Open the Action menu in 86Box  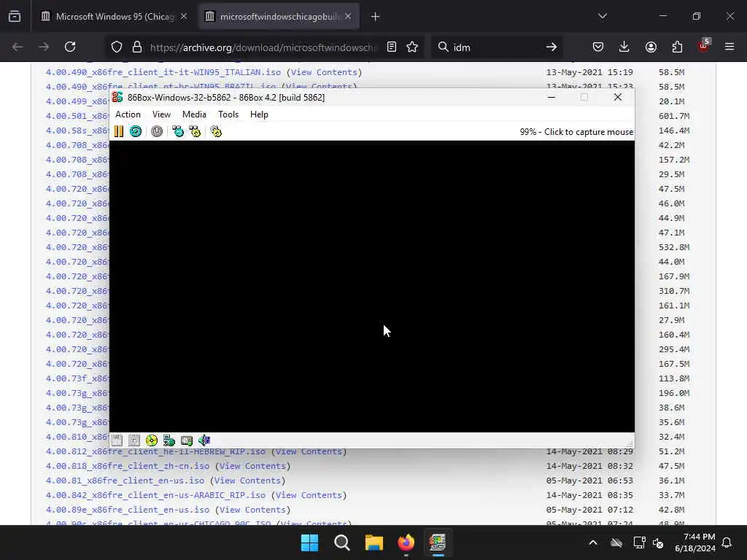[128, 114]
